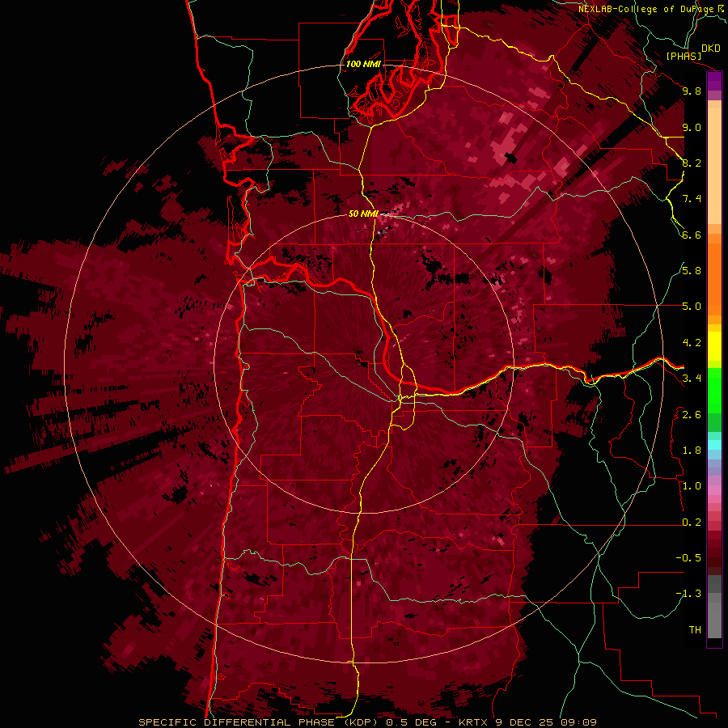Click the -1.3 legend scale value
728x728 pixels.
click(688, 594)
